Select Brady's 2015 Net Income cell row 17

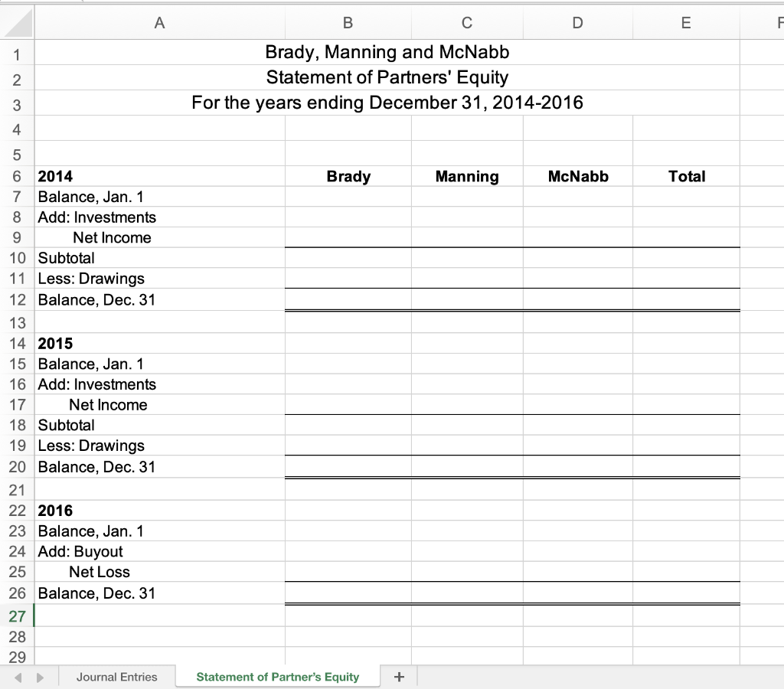[348, 404]
